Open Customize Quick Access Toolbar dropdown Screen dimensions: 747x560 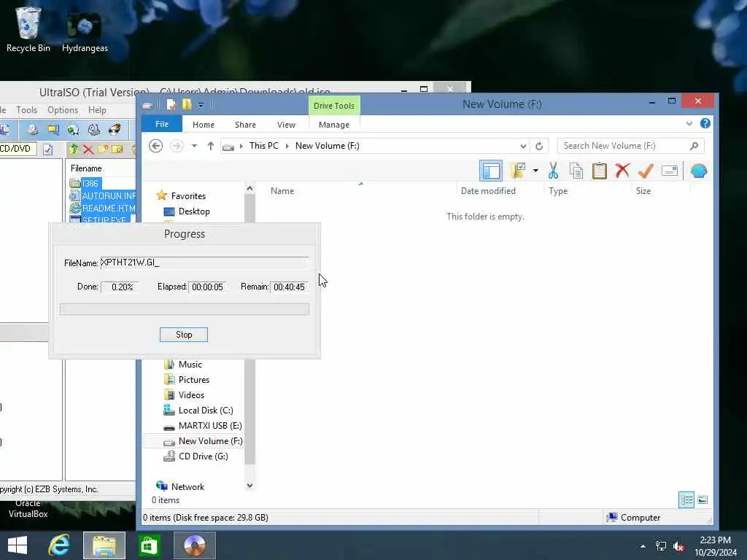pyautogui.click(x=201, y=105)
